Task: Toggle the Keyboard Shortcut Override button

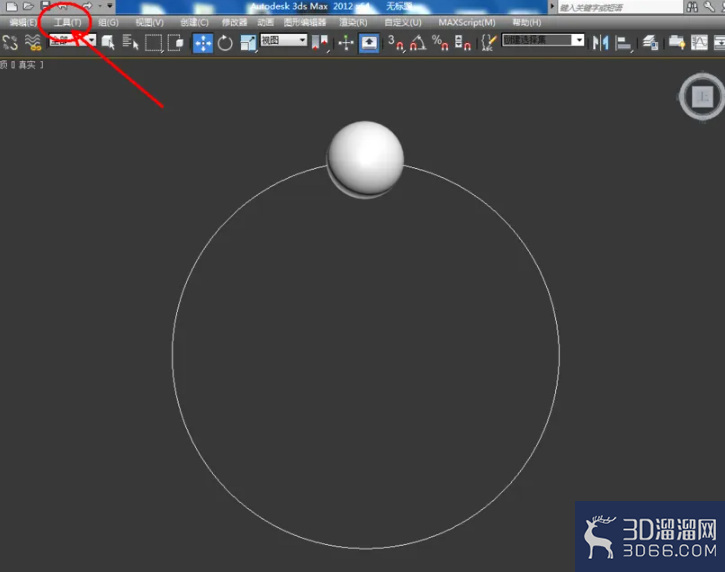Action: 369,43
